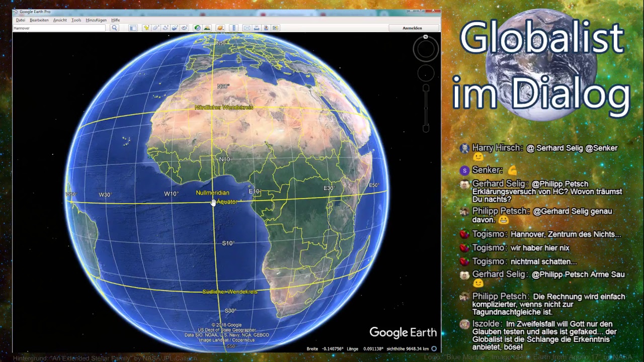The width and height of the screenshot is (644, 362).
Task: Open the ruler measuring tool
Action: (233, 28)
